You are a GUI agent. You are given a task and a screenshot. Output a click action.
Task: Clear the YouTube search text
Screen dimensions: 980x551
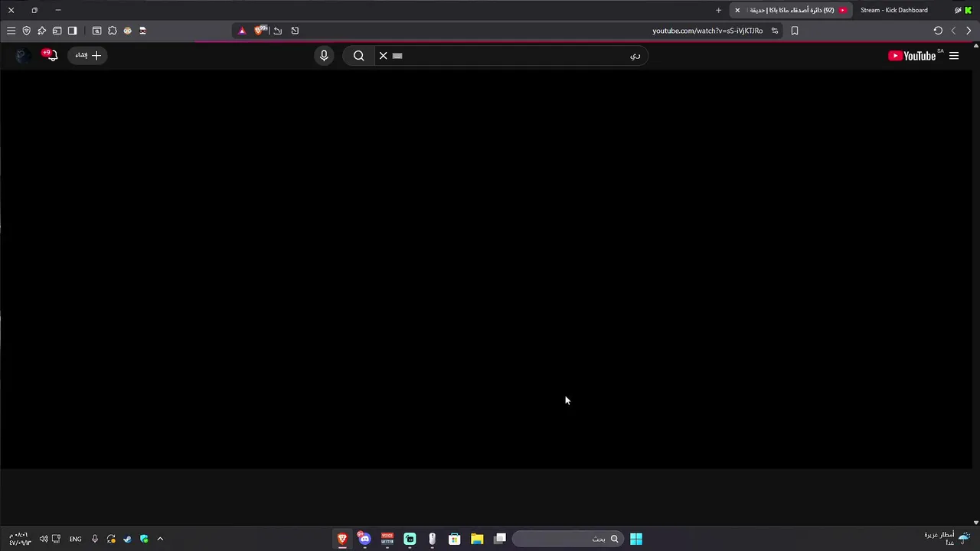coord(384,56)
